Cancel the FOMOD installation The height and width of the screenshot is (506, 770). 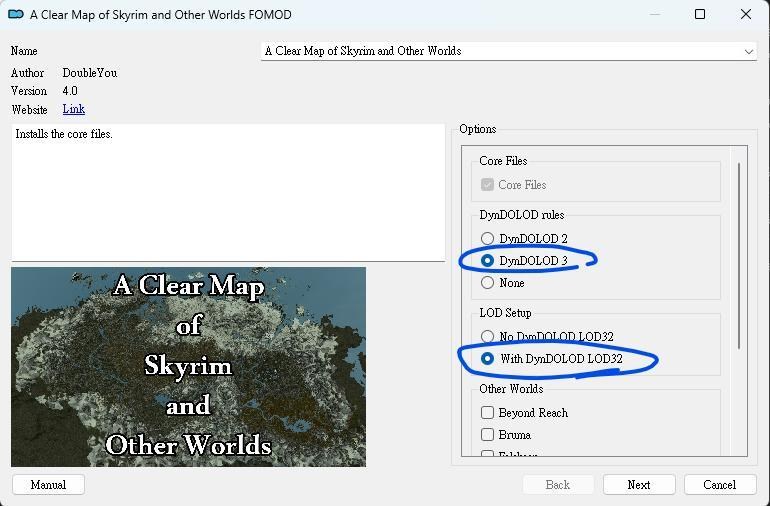click(719, 485)
